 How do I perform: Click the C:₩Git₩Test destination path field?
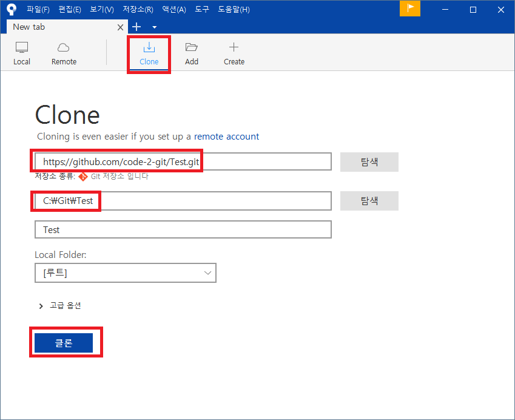pyautogui.click(x=183, y=201)
